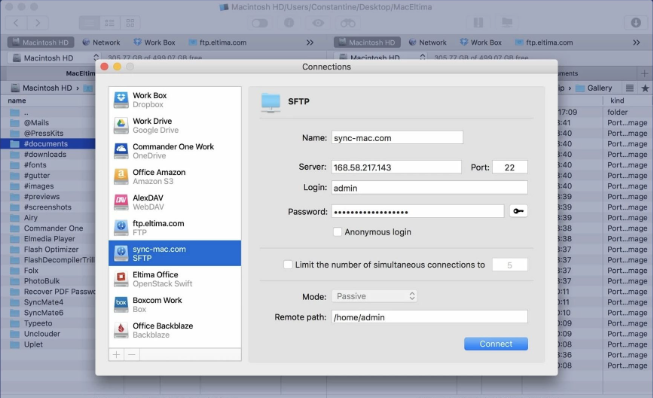Switch to full list view mode
Image resolution: width=653 pixels, height=398 pixels.
tap(89, 23)
